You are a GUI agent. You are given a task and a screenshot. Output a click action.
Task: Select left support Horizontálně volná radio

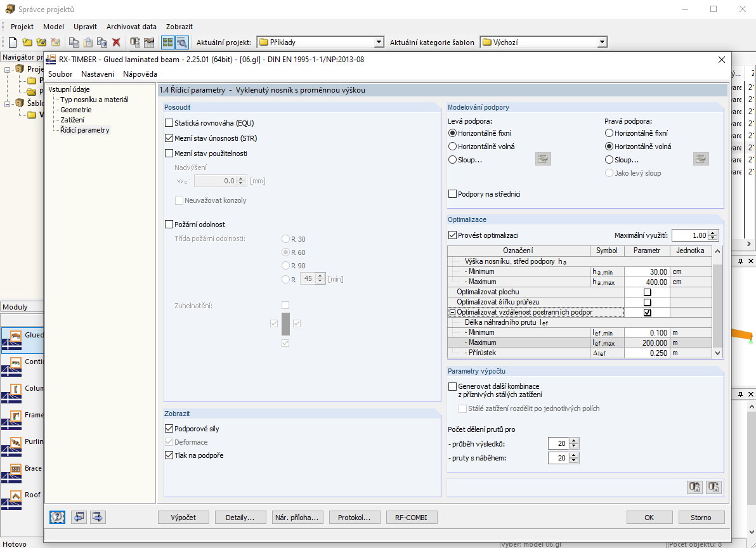click(452, 146)
